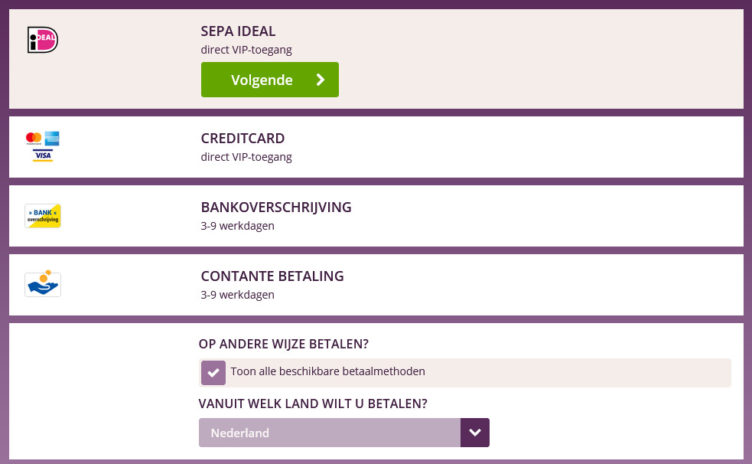
Task: Click the American Express logo icon
Action: click(52, 138)
